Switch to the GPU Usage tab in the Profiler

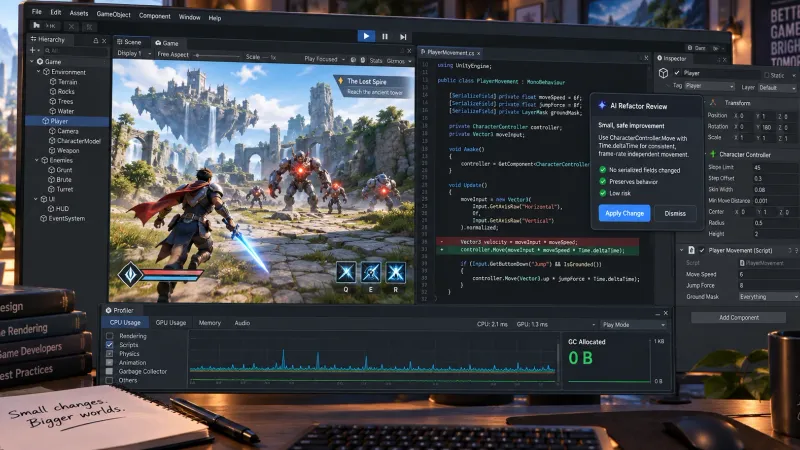(170, 322)
